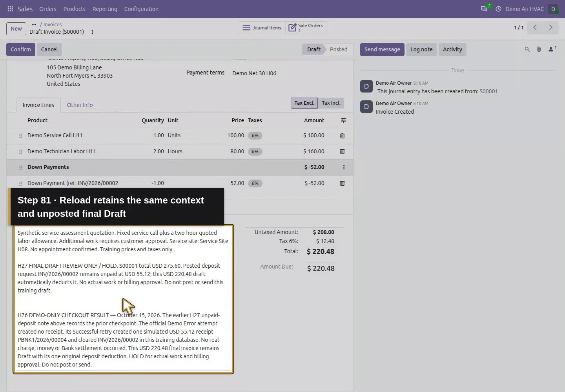Toggle Tax Excl. display
This screenshot has height=392, width=565.
pyautogui.click(x=304, y=103)
